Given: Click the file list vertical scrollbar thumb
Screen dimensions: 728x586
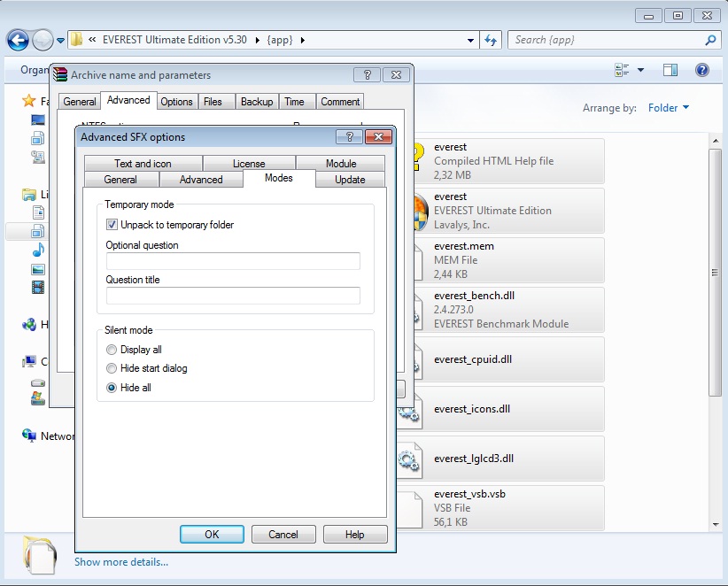Looking at the screenshot, I should click(716, 273).
